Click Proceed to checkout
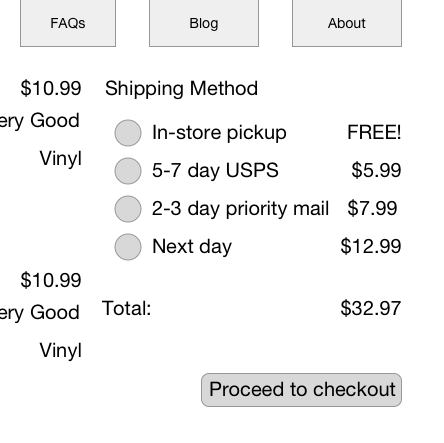This screenshot has width=444, height=443. click(x=301, y=390)
